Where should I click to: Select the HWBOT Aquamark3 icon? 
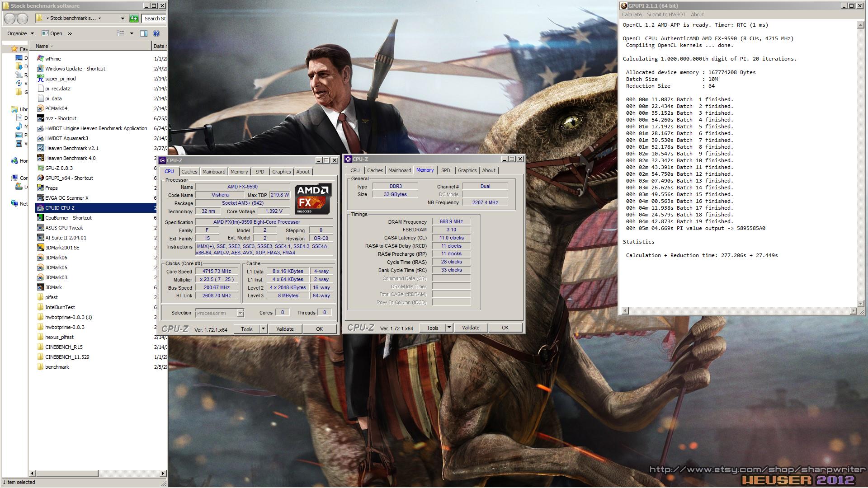41,138
